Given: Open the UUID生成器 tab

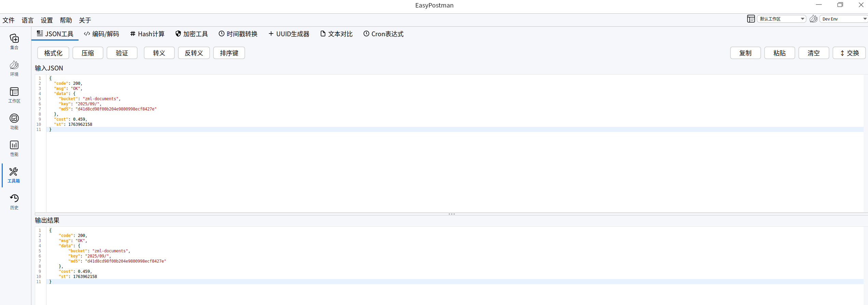Looking at the screenshot, I should pos(289,34).
